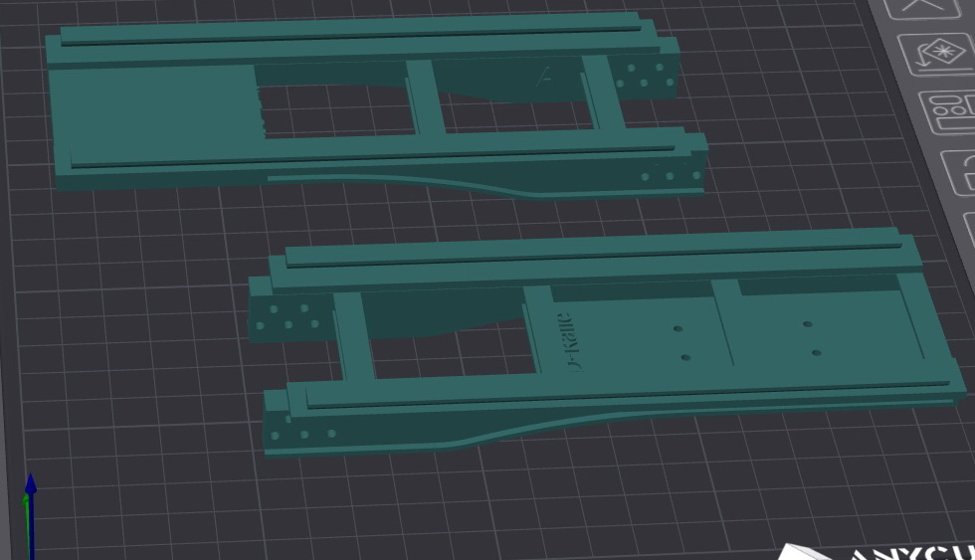Click the blue Z-axis arrow

pos(30,485)
